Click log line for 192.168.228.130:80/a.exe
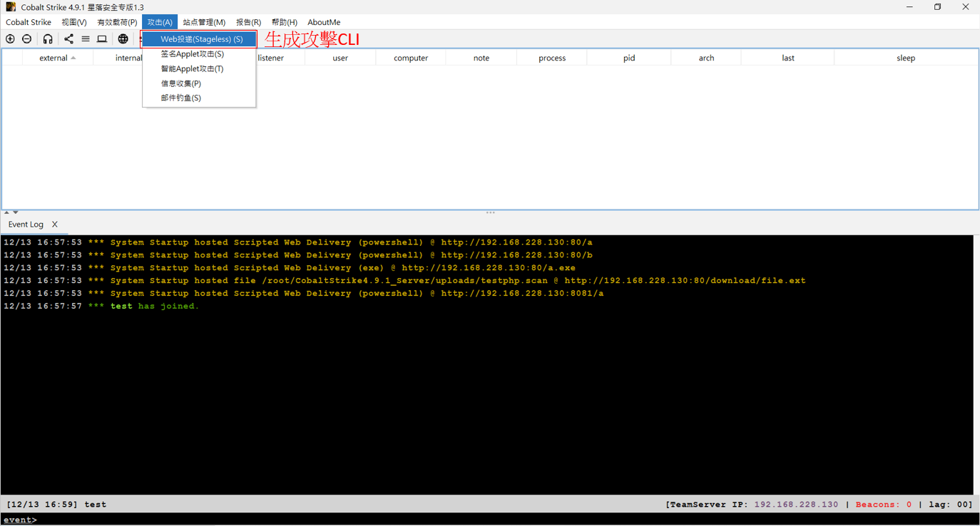 point(290,268)
